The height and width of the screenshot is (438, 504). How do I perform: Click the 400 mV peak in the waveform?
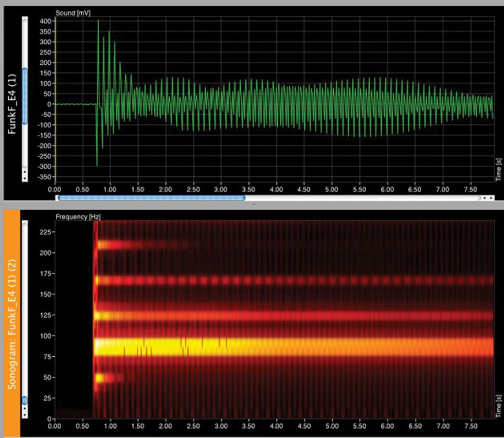[98, 22]
